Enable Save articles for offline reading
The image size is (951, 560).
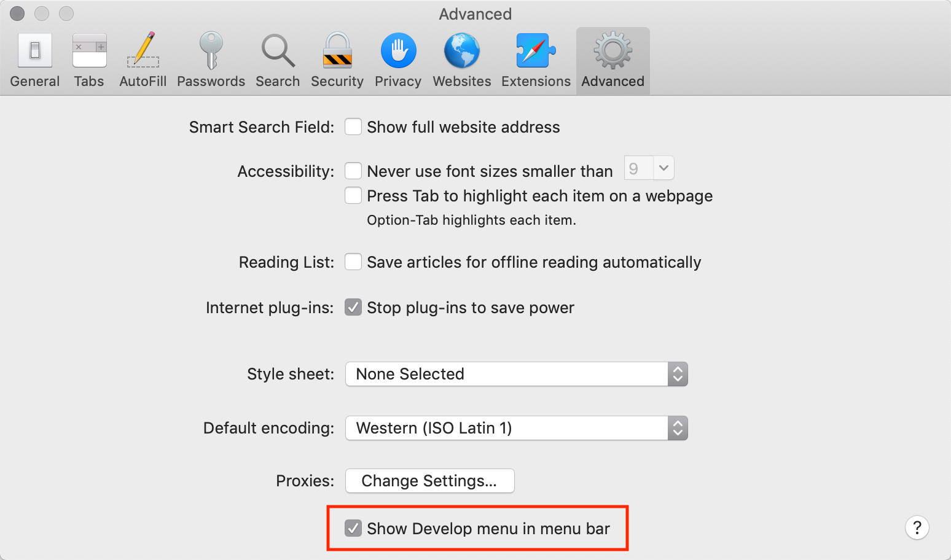pyautogui.click(x=353, y=262)
